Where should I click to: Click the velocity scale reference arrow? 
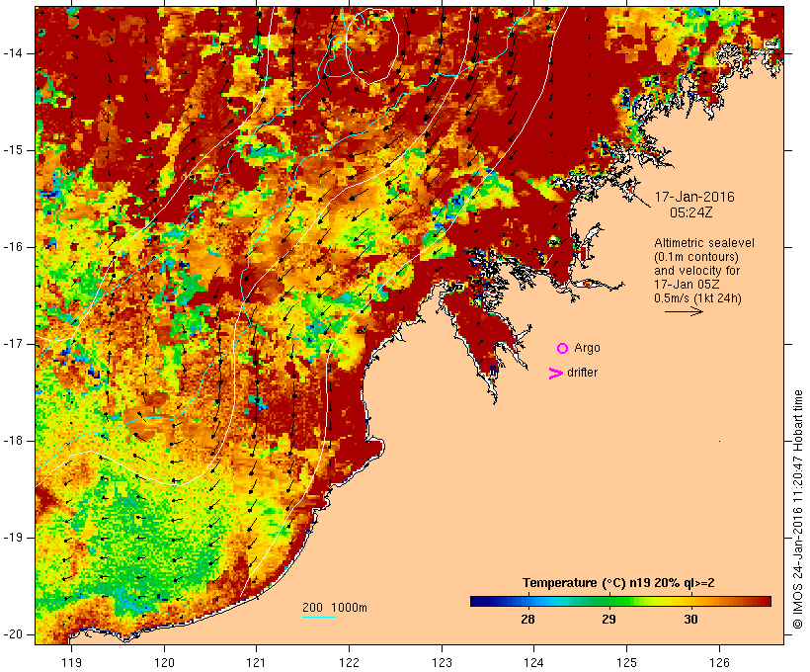(x=684, y=311)
